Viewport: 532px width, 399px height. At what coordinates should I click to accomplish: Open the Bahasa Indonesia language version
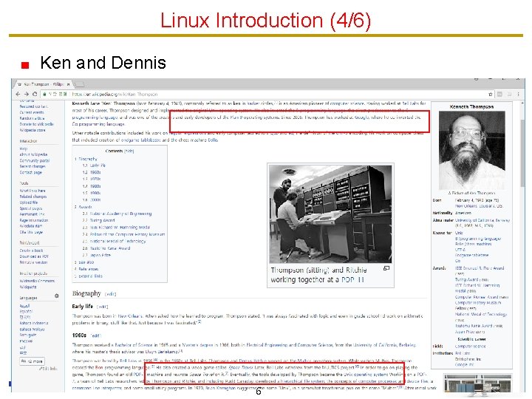click(x=34, y=323)
